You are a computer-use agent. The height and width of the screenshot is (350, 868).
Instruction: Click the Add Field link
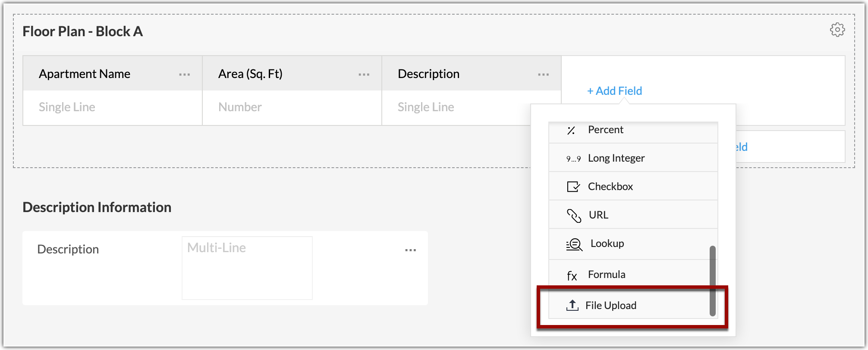(614, 91)
